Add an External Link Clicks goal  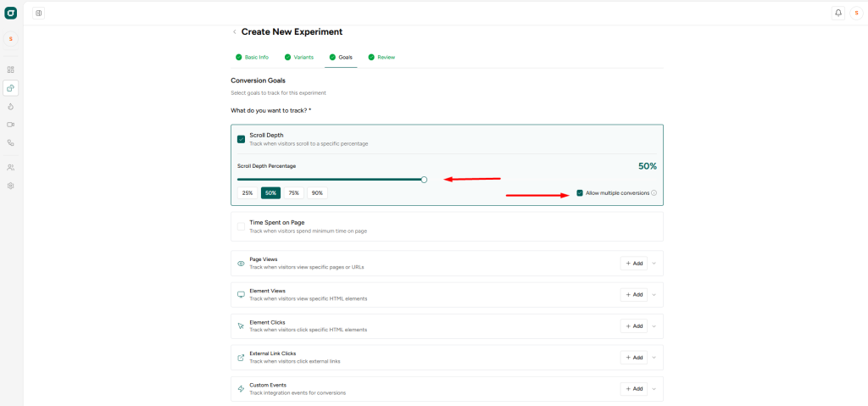point(634,358)
